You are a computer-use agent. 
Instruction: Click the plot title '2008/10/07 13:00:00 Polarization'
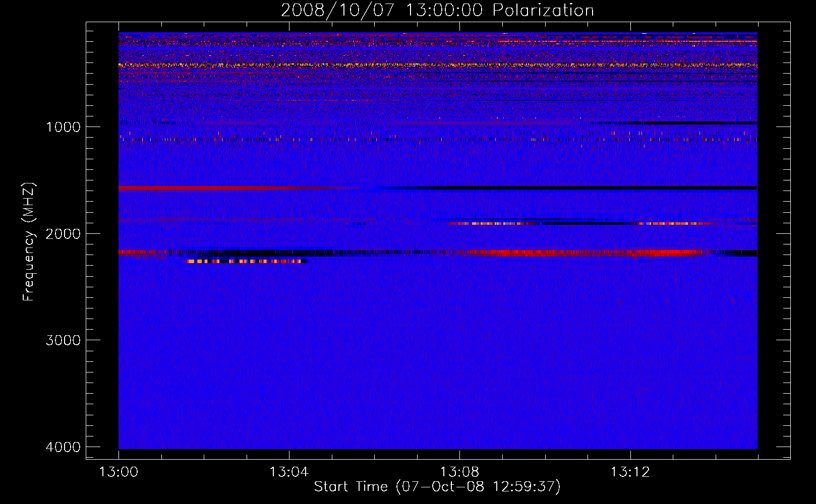pyautogui.click(x=437, y=10)
